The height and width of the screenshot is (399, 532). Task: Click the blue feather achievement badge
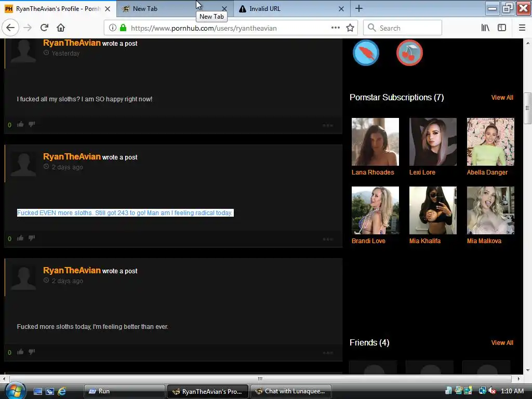pos(366,52)
